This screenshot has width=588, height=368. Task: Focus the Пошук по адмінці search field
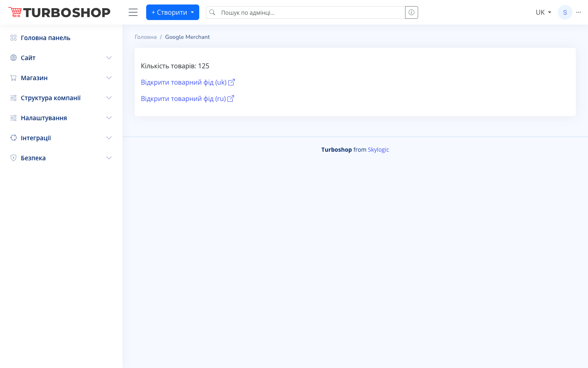point(312,12)
